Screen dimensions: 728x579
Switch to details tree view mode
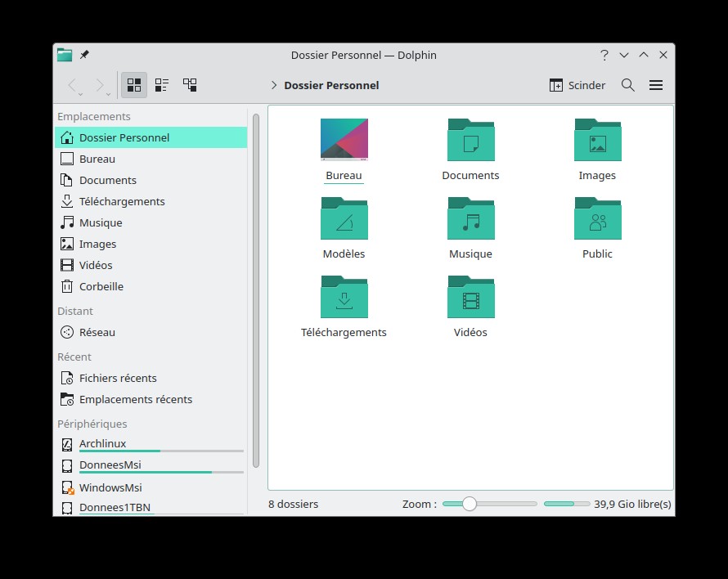190,85
